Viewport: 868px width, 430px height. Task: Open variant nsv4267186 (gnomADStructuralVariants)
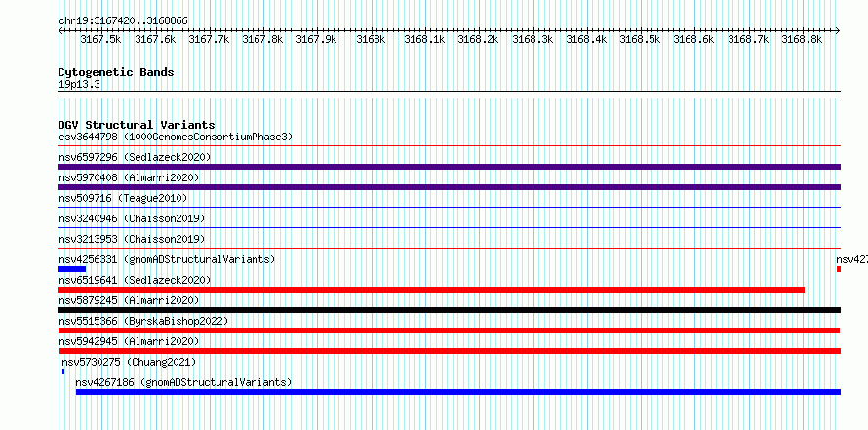click(183, 382)
